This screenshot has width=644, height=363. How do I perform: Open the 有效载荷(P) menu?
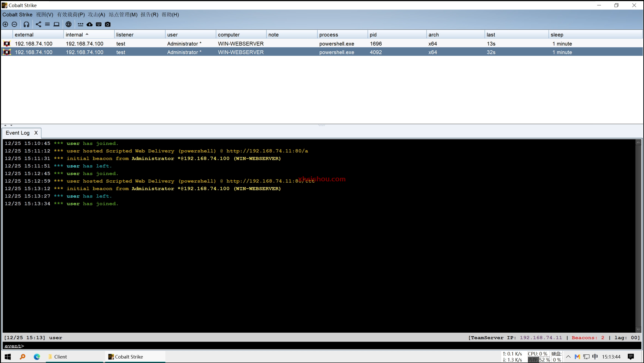(x=71, y=15)
